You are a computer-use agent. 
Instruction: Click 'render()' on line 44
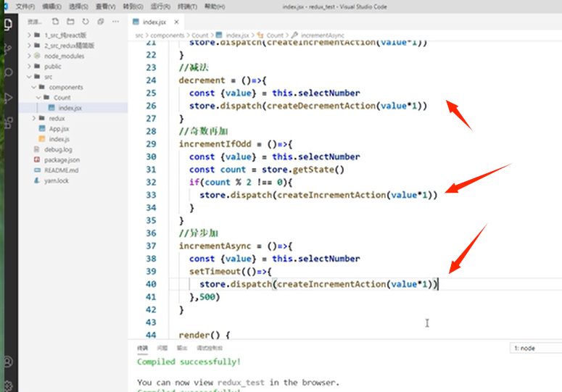[x=199, y=335]
